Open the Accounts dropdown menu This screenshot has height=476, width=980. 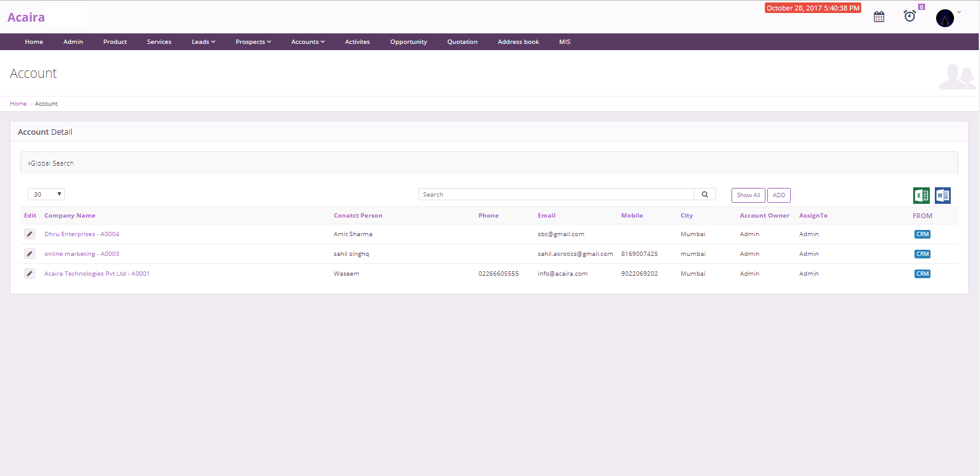(x=307, y=42)
